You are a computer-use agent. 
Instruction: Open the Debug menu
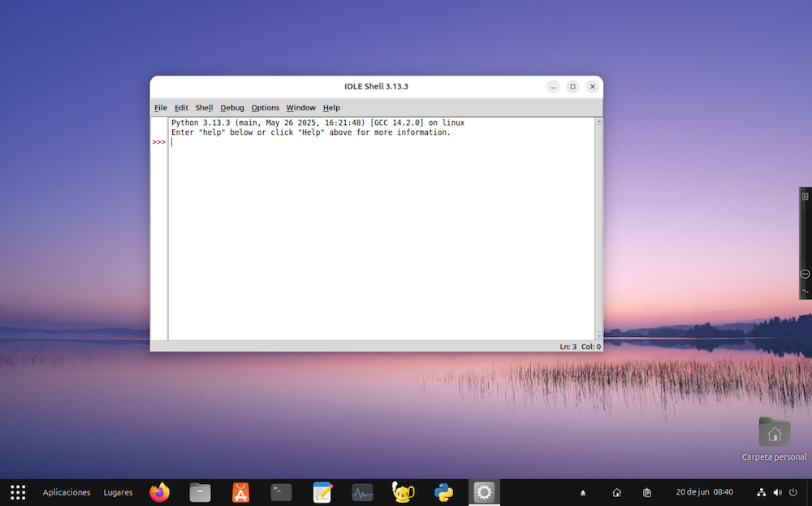point(232,108)
